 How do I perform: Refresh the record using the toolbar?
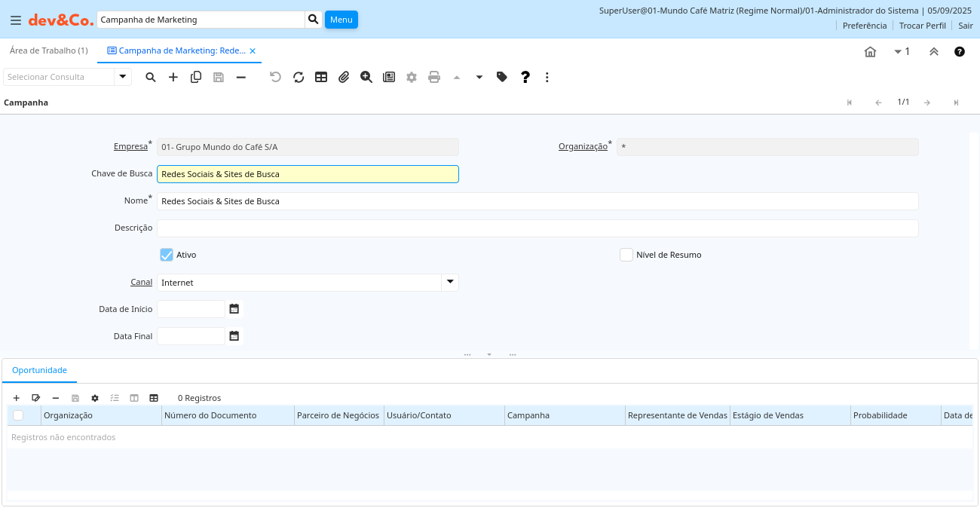tap(299, 77)
